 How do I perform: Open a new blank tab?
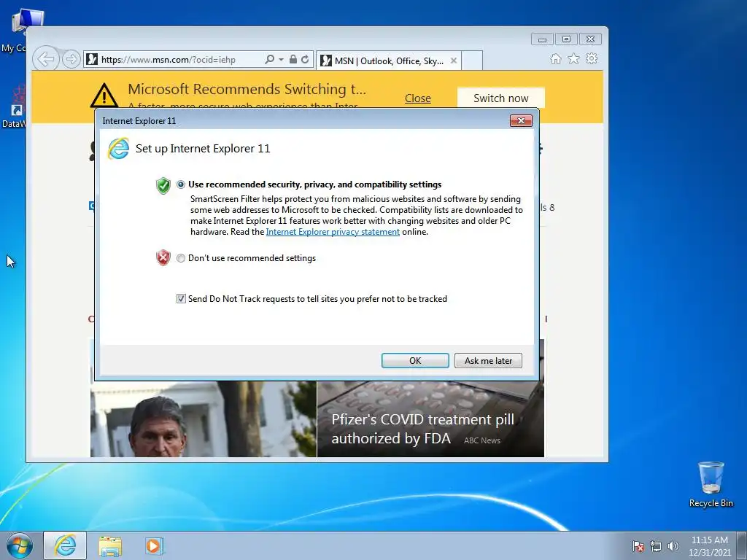click(x=472, y=61)
